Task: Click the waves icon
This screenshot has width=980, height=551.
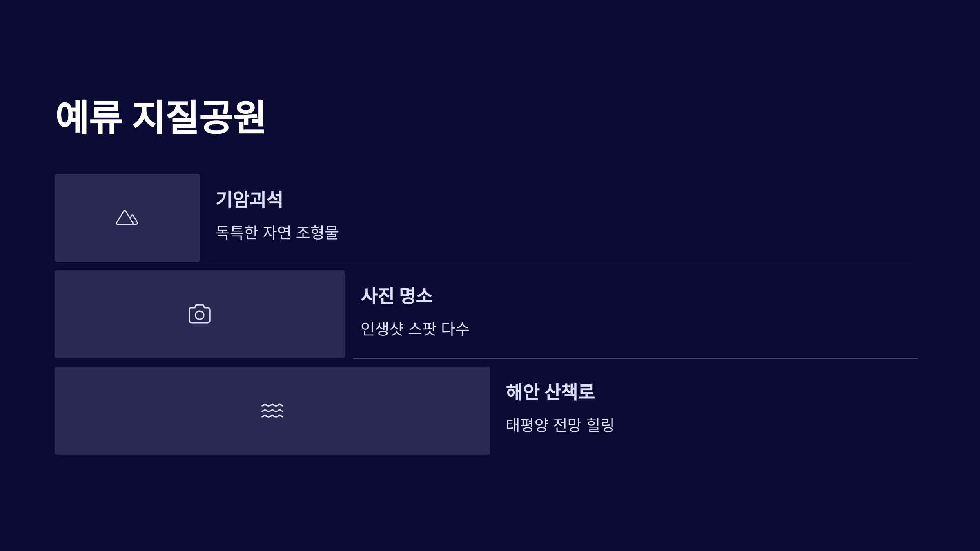Action: (272, 410)
